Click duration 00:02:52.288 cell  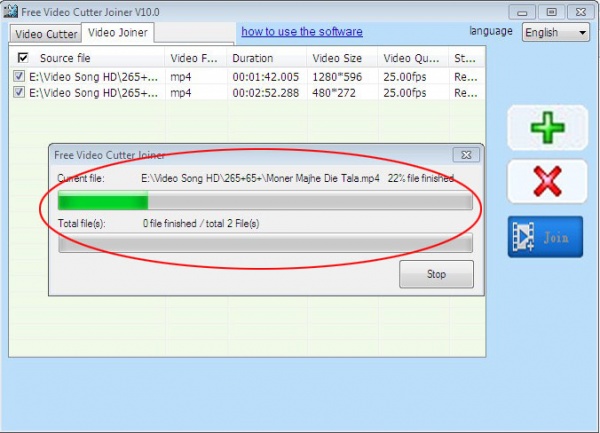266,93
